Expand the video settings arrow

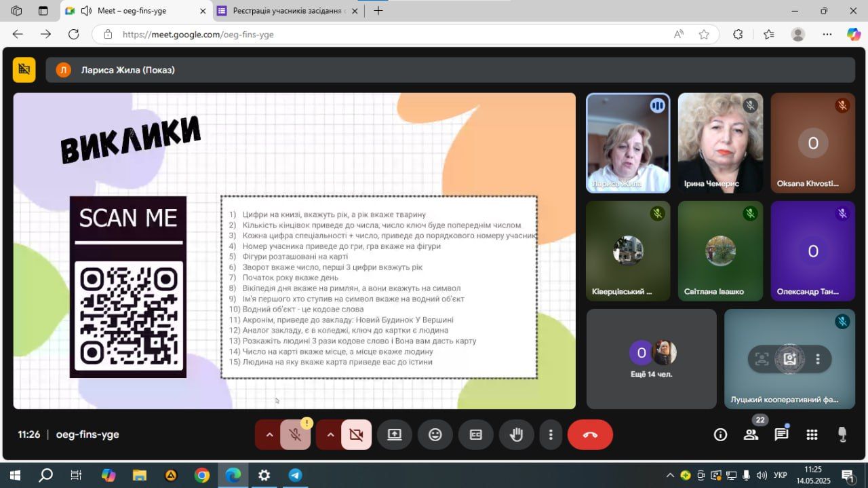pyautogui.click(x=330, y=435)
